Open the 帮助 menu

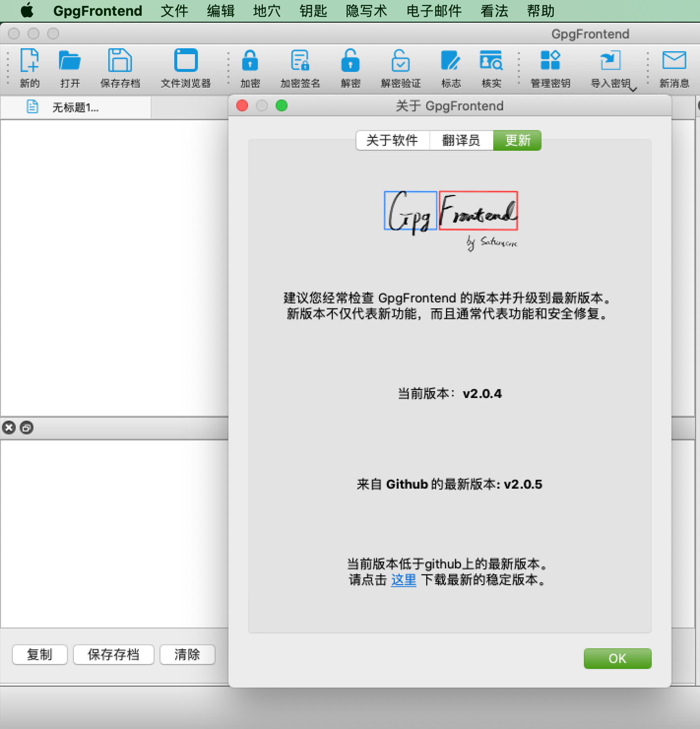(541, 10)
